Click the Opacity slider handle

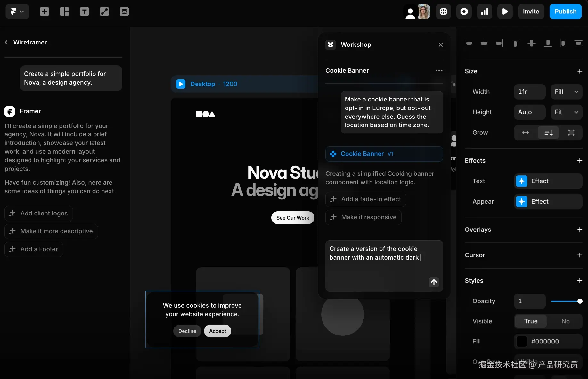(x=580, y=301)
